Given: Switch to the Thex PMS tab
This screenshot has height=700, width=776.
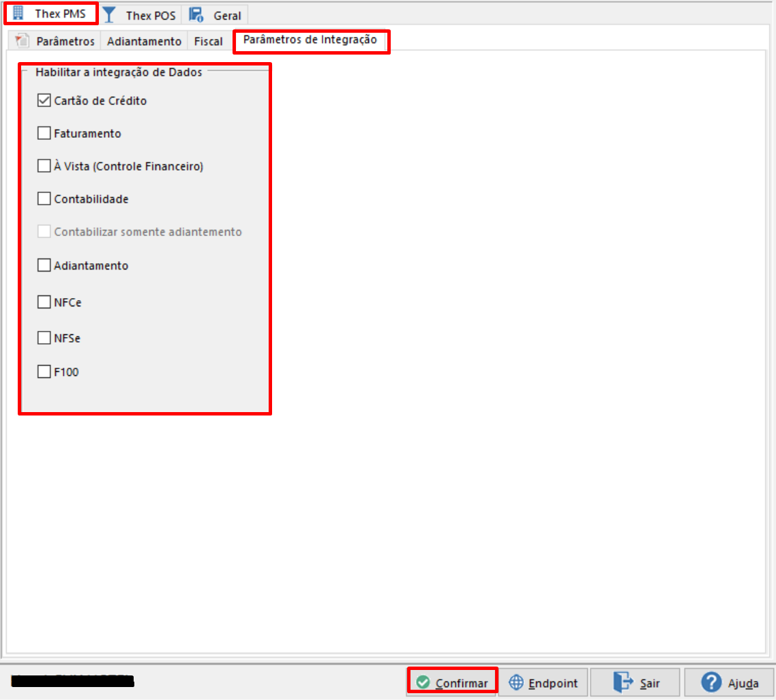Looking at the screenshot, I should 51,14.
